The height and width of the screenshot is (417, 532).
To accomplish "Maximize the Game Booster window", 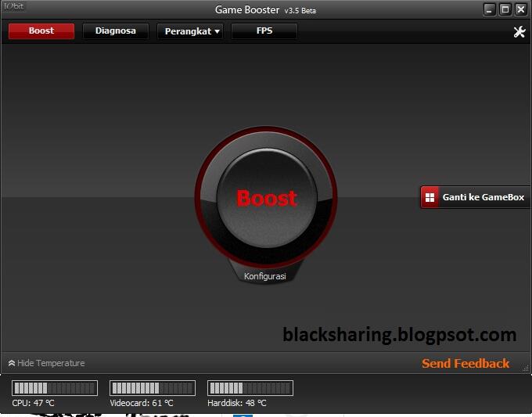I will click(505, 9).
